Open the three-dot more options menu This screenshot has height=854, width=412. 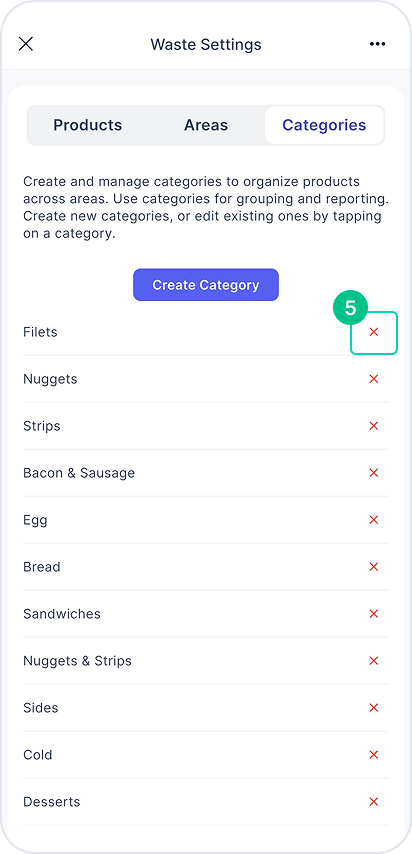click(378, 44)
